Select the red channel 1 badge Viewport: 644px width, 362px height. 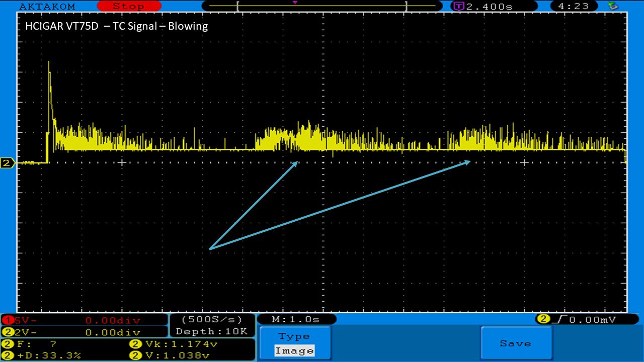(7, 320)
